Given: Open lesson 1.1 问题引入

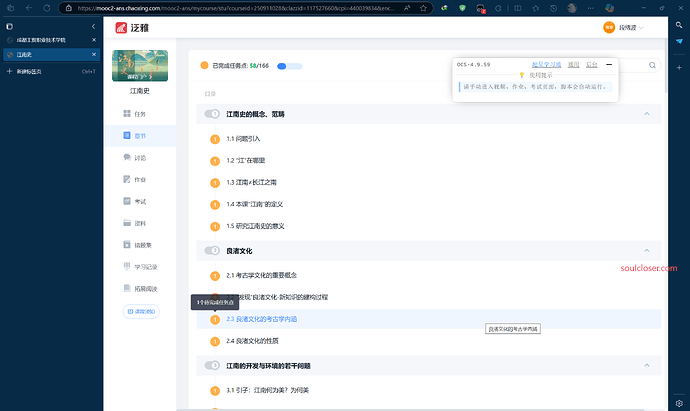Looking at the screenshot, I should point(243,139).
